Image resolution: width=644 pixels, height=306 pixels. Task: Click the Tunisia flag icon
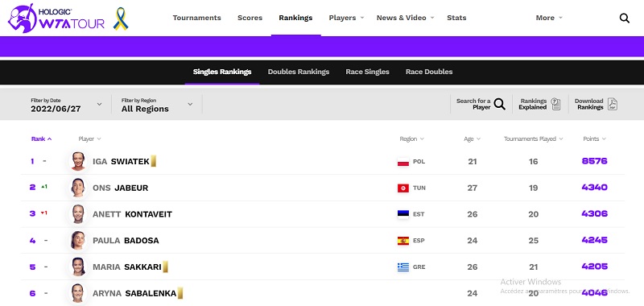point(403,188)
